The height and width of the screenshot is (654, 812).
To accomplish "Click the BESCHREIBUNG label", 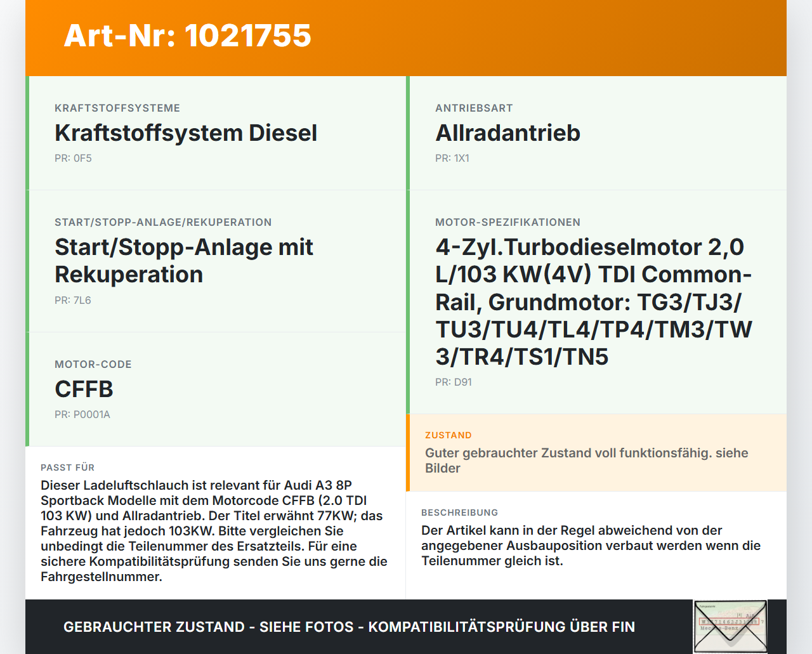I will pyautogui.click(x=459, y=513).
